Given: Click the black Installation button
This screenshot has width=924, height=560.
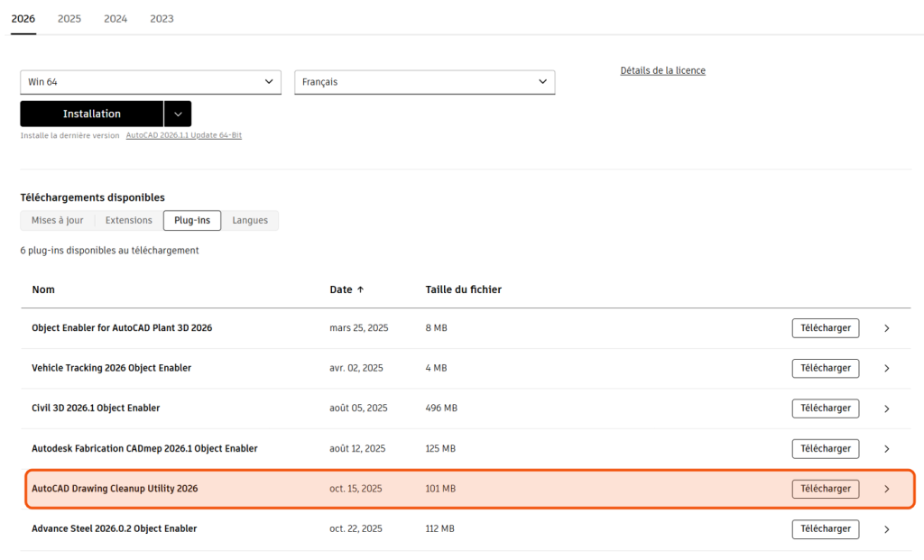Looking at the screenshot, I should (x=92, y=114).
